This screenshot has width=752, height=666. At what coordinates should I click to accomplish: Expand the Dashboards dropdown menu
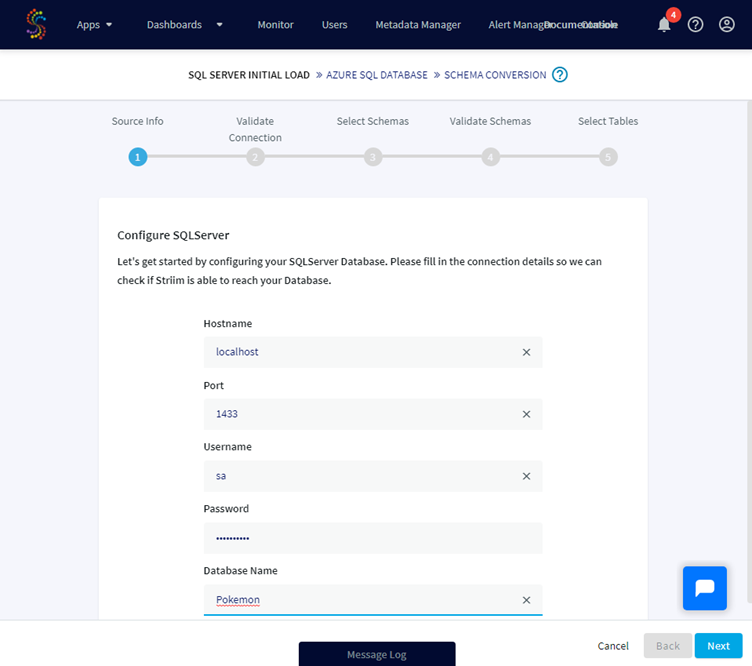tap(185, 24)
